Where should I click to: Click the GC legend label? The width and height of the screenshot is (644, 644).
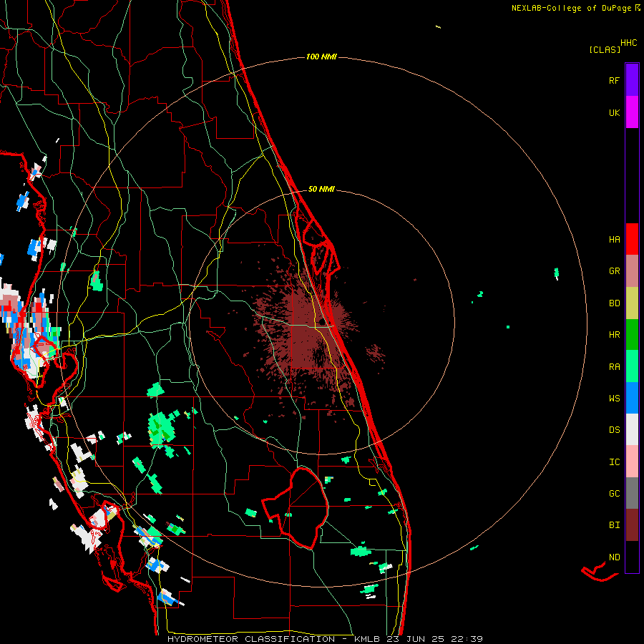(x=614, y=493)
